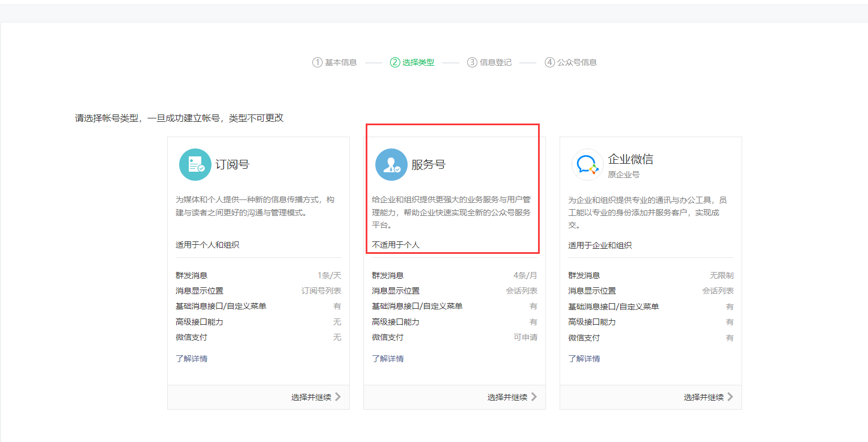
Task: Click the chevron arrow in 企业微信 card footer
Action: pyautogui.click(x=730, y=397)
